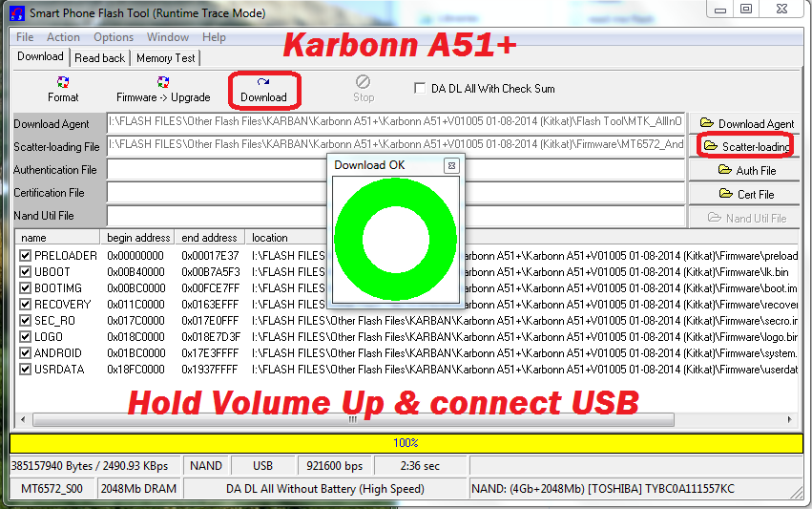Maximize the Flash Tool window
Viewport: 812px width, 509px height.
pos(746,9)
